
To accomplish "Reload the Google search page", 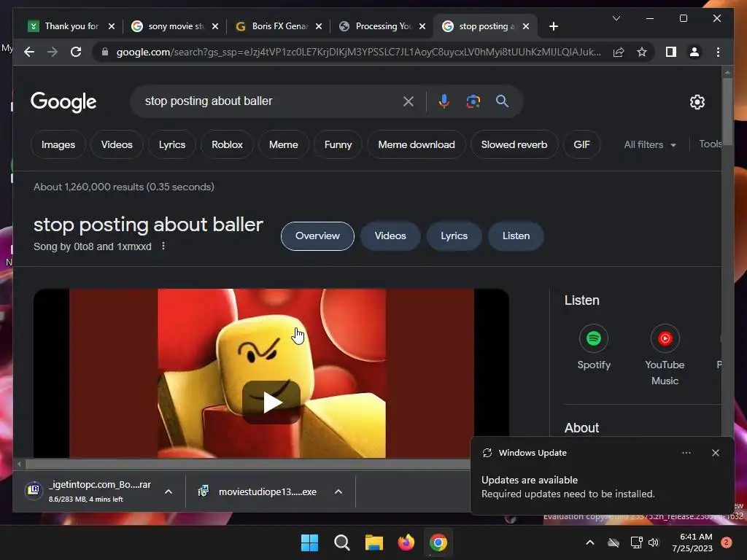I will point(76,52).
